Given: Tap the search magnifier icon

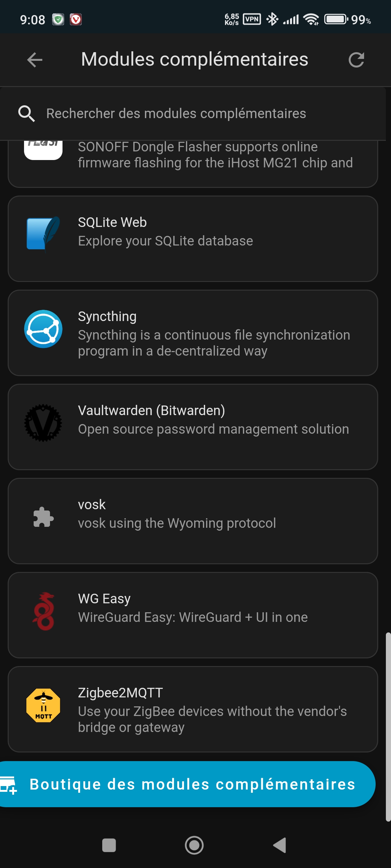Looking at the screenshot, I should click(x=26, y=114).
